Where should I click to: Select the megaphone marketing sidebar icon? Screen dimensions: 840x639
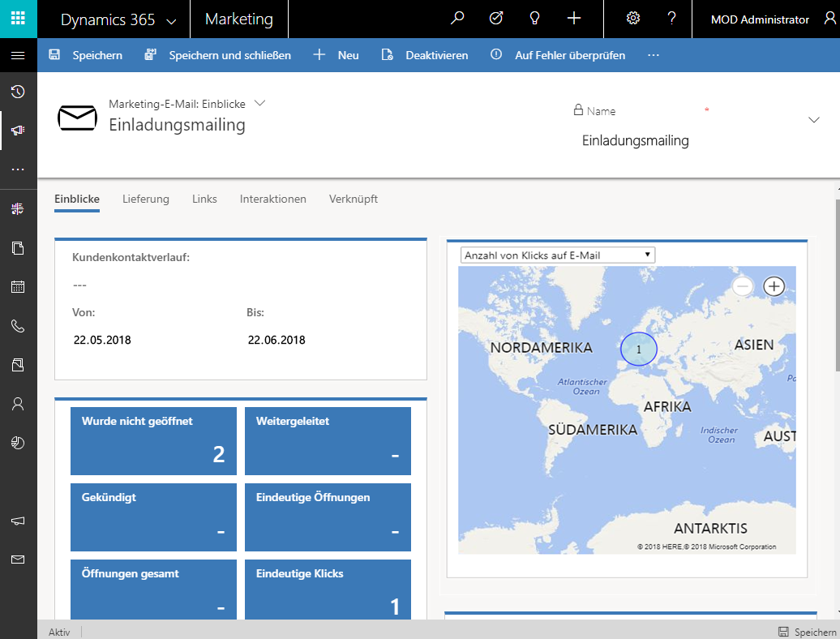click(18, 131)
